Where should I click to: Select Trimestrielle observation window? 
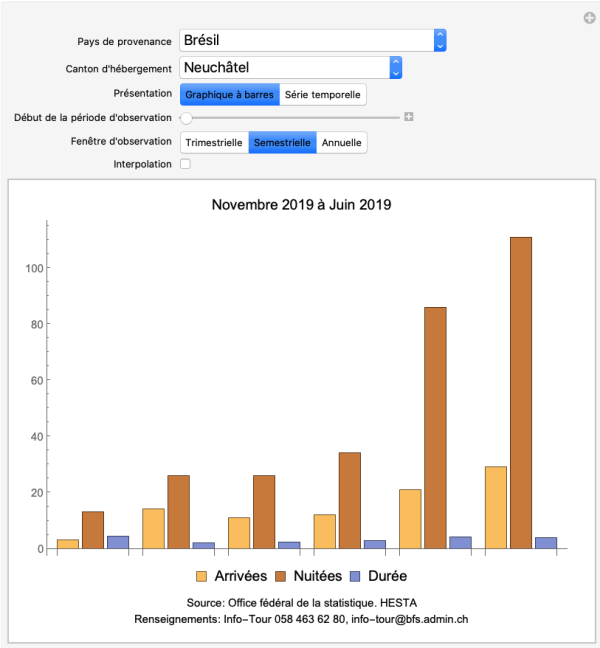click(214, 142)
